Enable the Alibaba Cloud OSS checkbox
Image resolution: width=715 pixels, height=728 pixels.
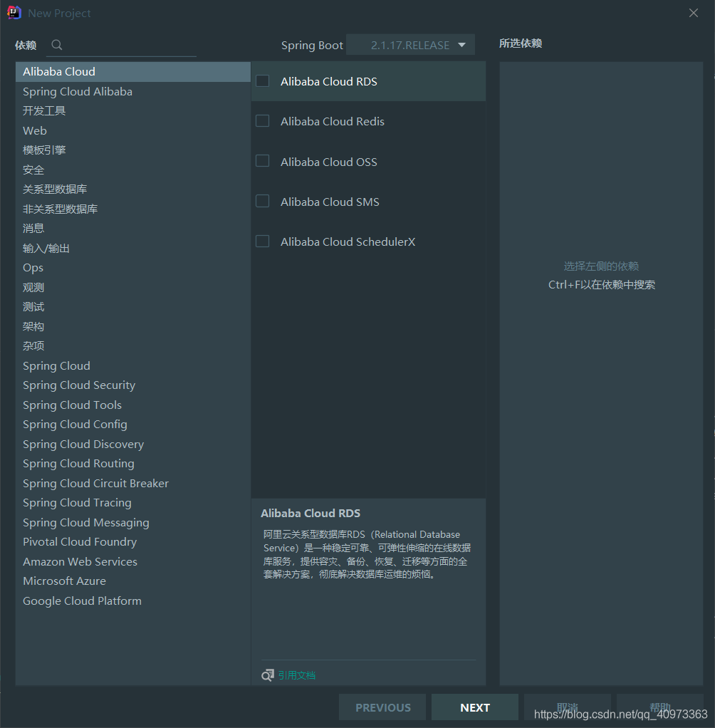[x=262, y=161]
